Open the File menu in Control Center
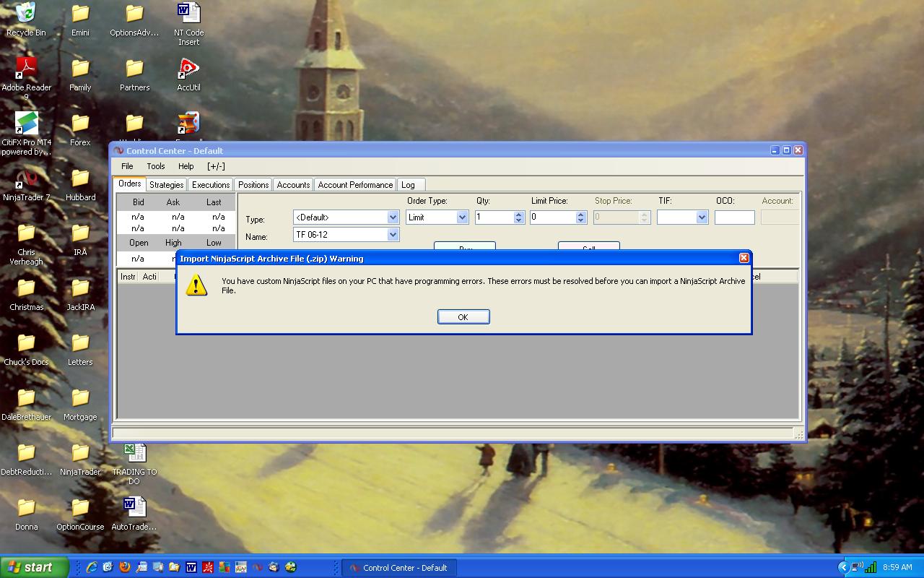The width and height of the screenshot is (924, 578). click(127, 166)
